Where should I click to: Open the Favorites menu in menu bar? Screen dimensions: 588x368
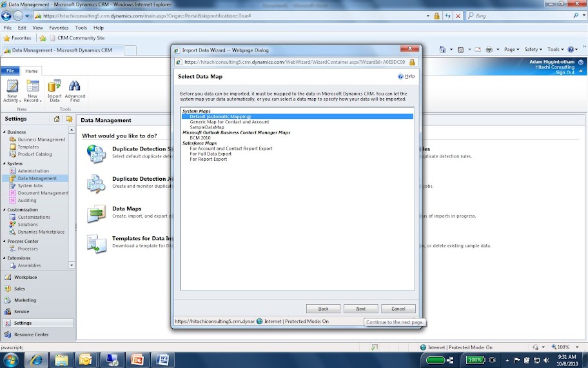59,28
